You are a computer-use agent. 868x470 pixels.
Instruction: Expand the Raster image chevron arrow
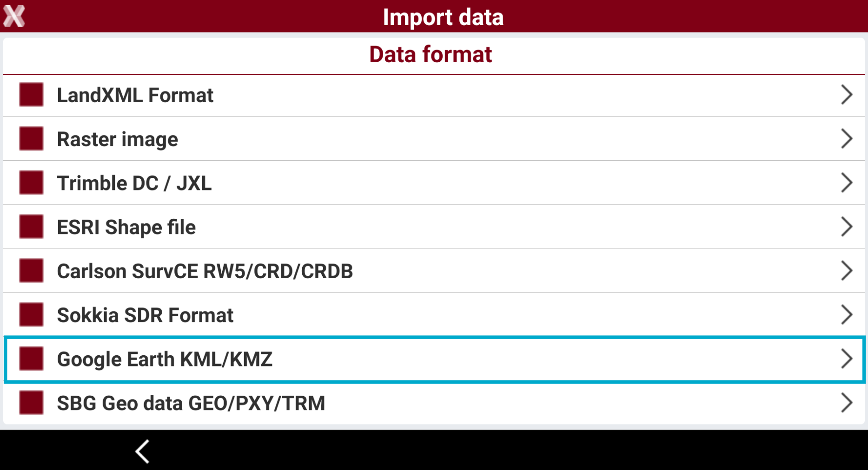pos(847,138)
